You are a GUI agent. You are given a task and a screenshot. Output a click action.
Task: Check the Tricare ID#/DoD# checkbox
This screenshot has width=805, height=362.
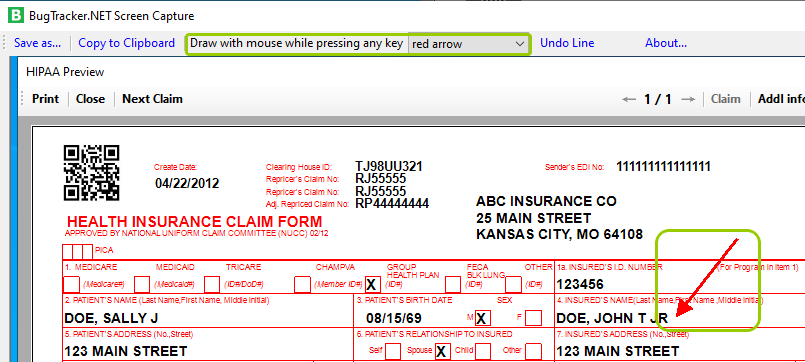pos(212,284)
